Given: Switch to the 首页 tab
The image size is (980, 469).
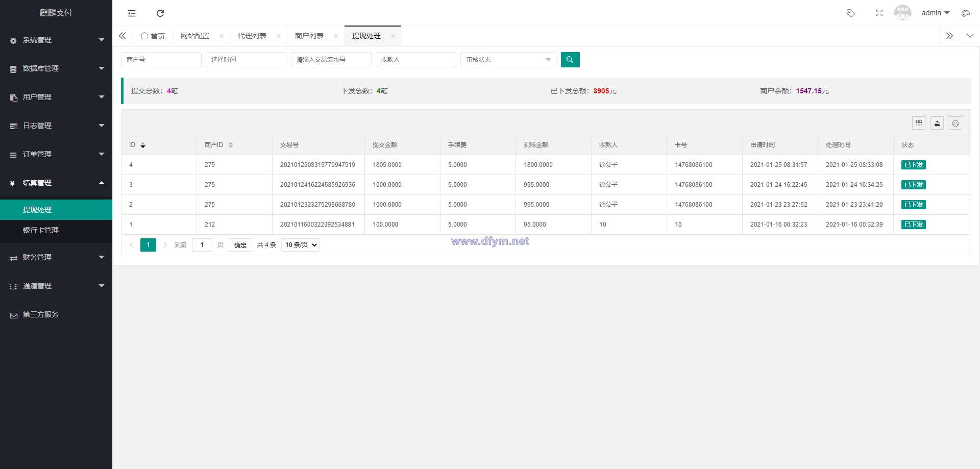Looking at the screenshot, I should [x=153, y=36].
